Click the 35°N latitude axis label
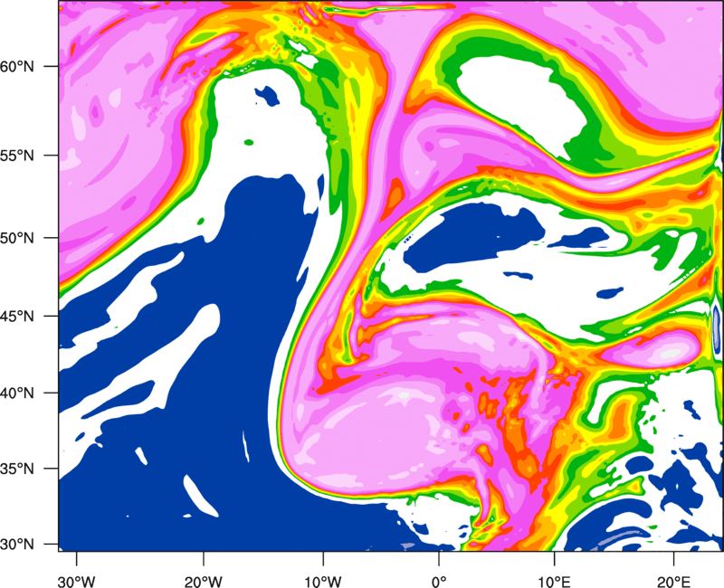 pyautogui.click(x=17, y=469)
